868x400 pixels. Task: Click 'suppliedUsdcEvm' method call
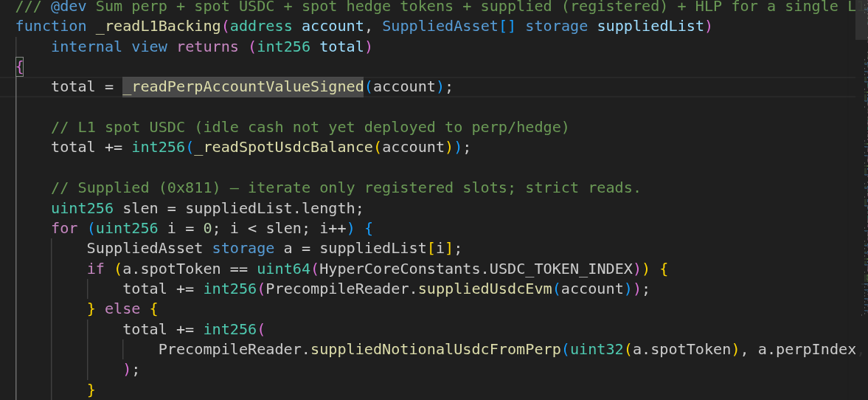[x=485, y=289]
